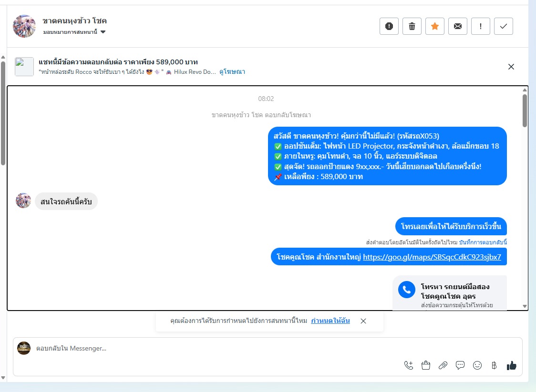536x392 pixels.
Task: Mark conversation done with checkmark
Action: tap(504, 26)
